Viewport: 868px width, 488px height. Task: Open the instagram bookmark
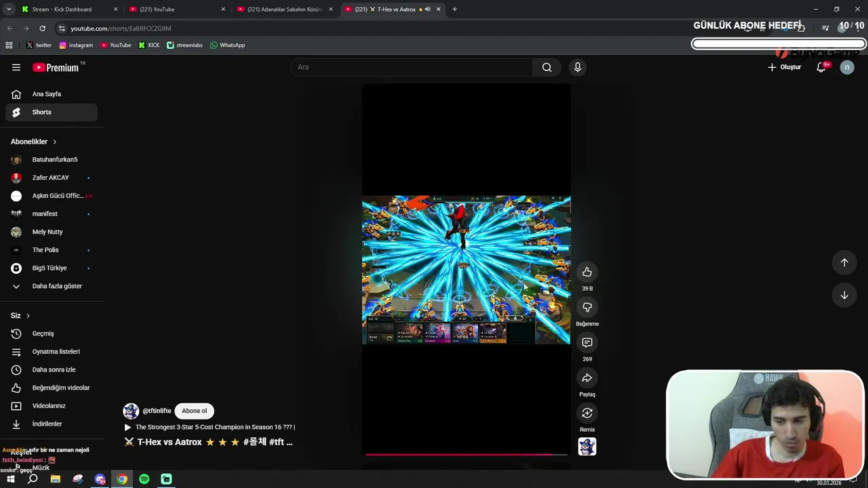76,45
